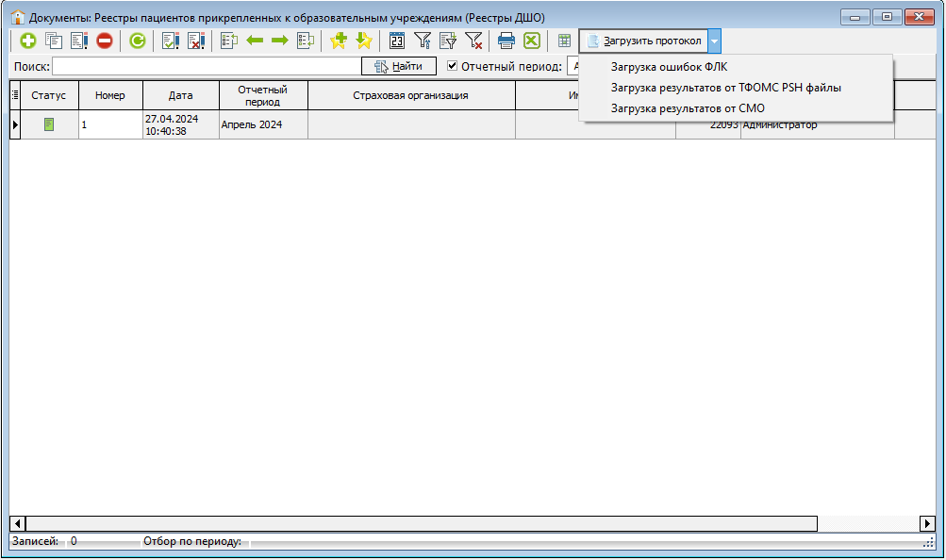Select the row indicator arrow of row 1

tap(15, 124)
